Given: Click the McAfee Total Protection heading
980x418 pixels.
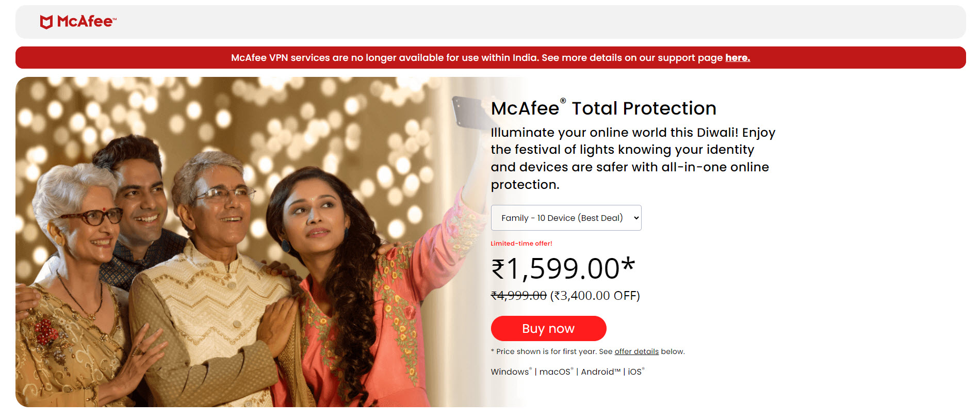Looking at the screenshot, I should click(x=603, y=108).
